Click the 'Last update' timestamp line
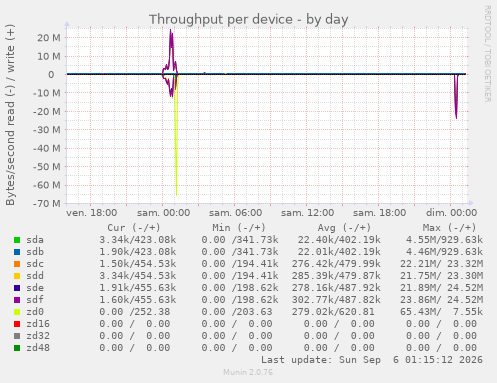The width and height of the screenshot is (497, 383). click(x=372, y=360)
